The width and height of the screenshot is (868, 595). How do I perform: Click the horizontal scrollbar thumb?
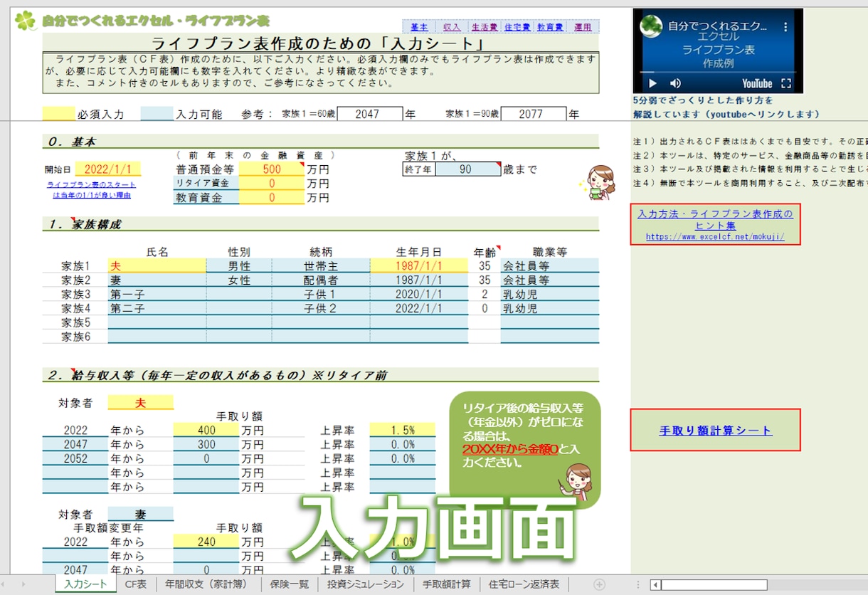point(714,584)
